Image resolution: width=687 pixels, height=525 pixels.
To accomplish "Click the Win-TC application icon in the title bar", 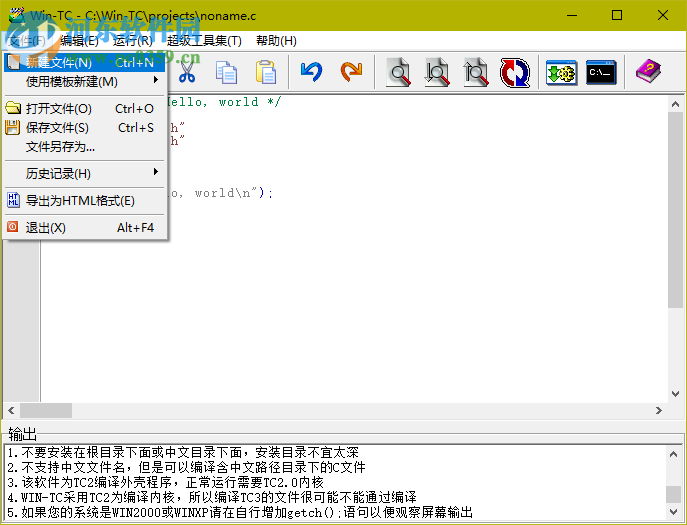I will [x=17, y=15].
